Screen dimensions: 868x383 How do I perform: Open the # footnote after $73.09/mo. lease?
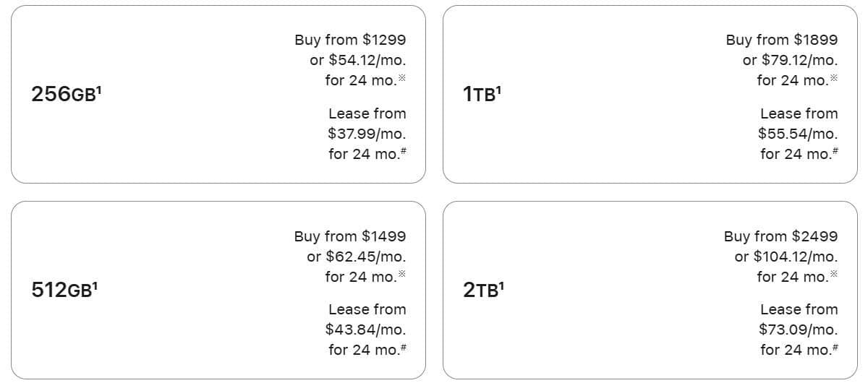tap(835, 347)
